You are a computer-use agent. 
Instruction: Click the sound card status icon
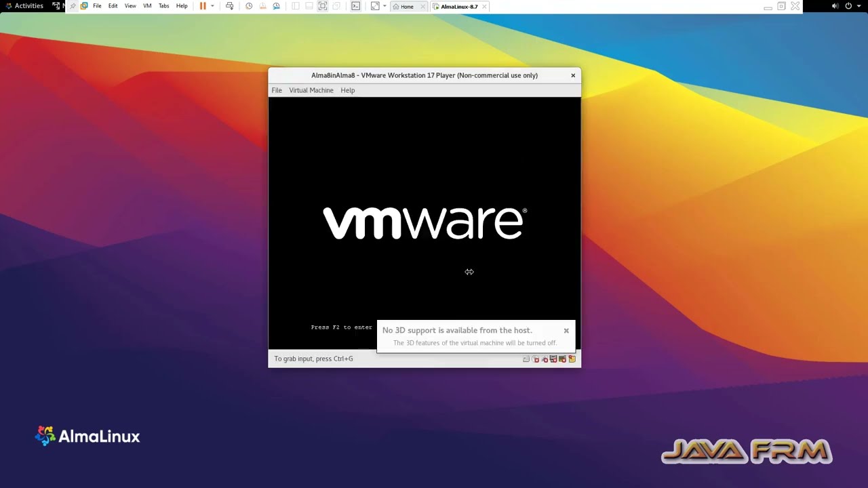(562, 359)
